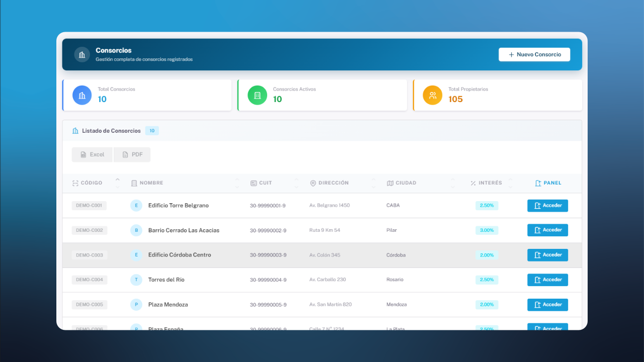Click the city cell Pilar
The image size is (644, 362).
(391, 230)
